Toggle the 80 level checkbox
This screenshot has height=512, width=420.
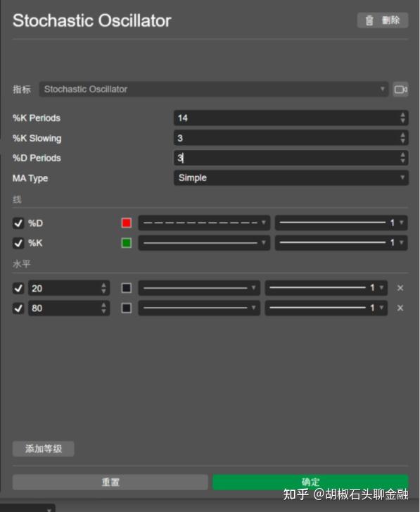click(x=18, y=308)
